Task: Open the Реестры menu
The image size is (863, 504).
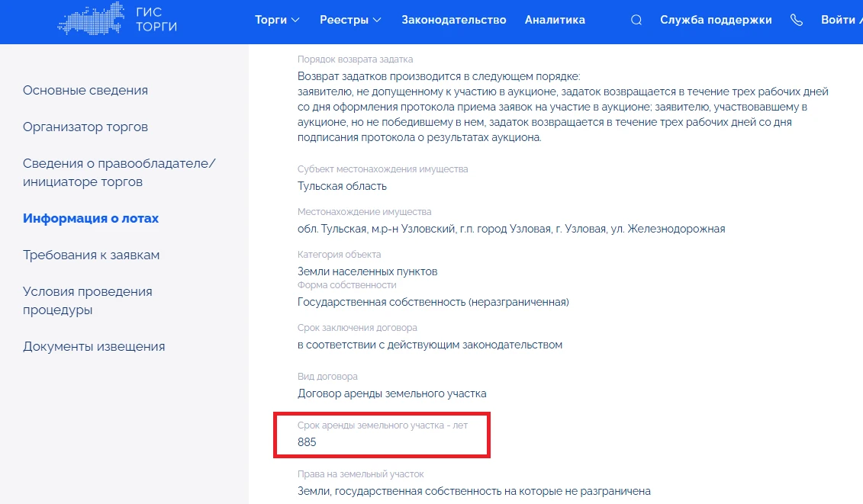Action: point(344,20)
